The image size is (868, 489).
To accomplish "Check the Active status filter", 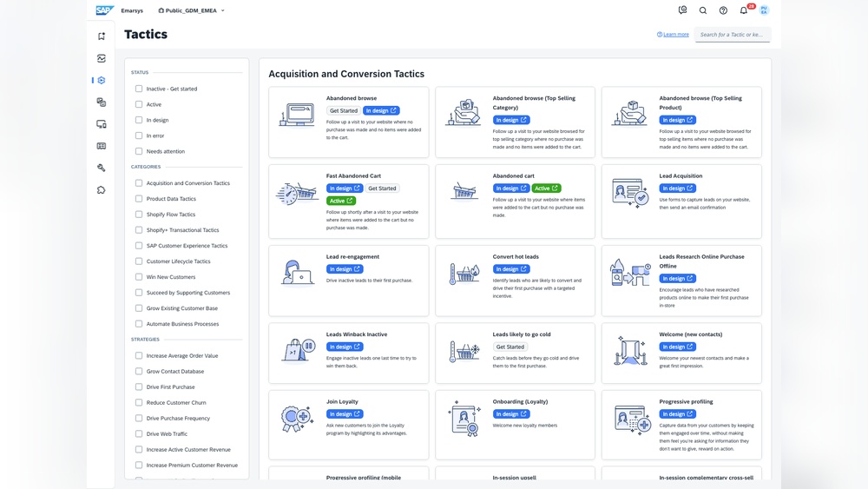I will point(139,104).
